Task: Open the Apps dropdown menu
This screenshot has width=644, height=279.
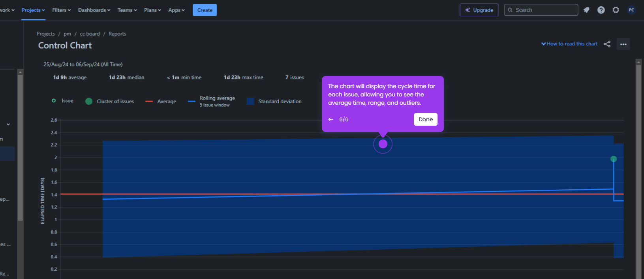Action: 176,10
